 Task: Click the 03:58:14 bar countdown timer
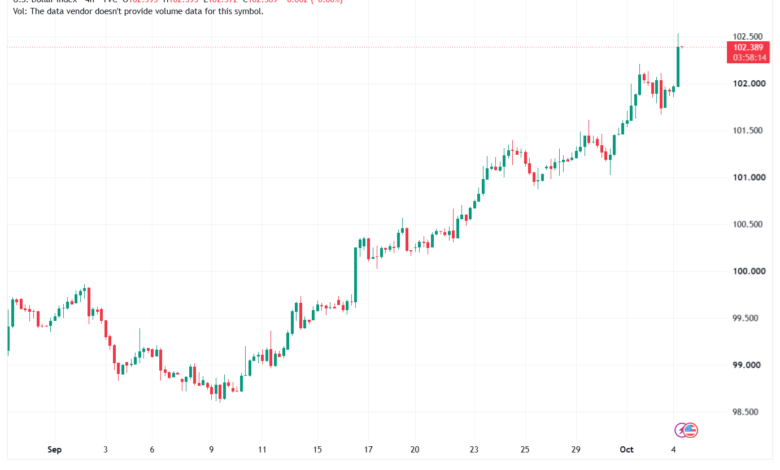click(748, 58)
